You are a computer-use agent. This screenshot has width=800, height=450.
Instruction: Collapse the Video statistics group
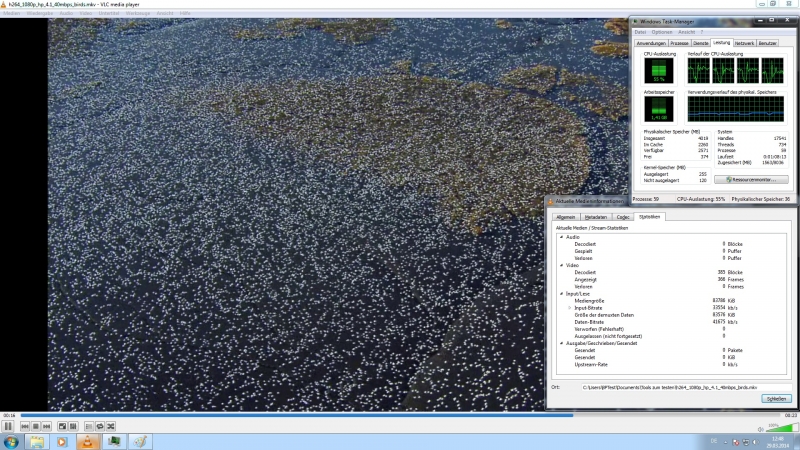point(562,265)
